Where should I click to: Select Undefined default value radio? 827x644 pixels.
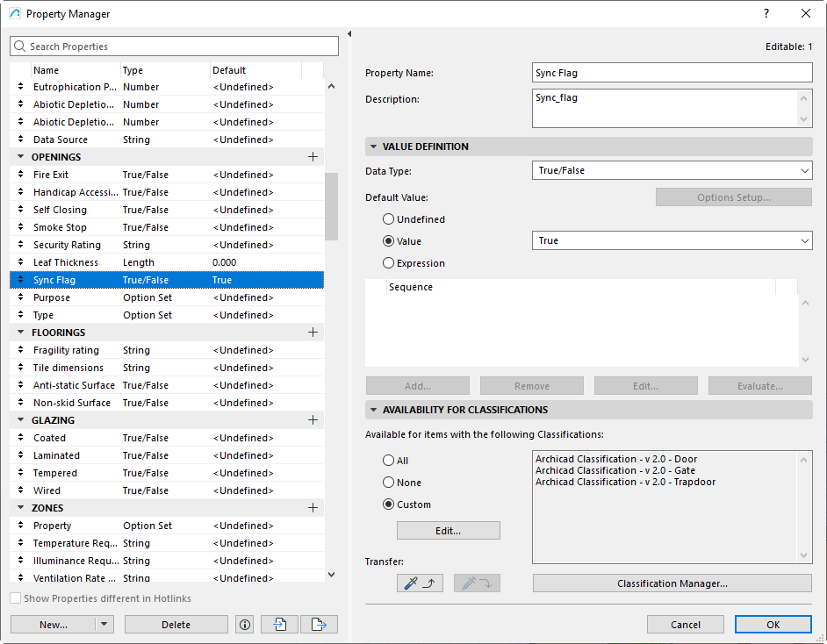388,219
